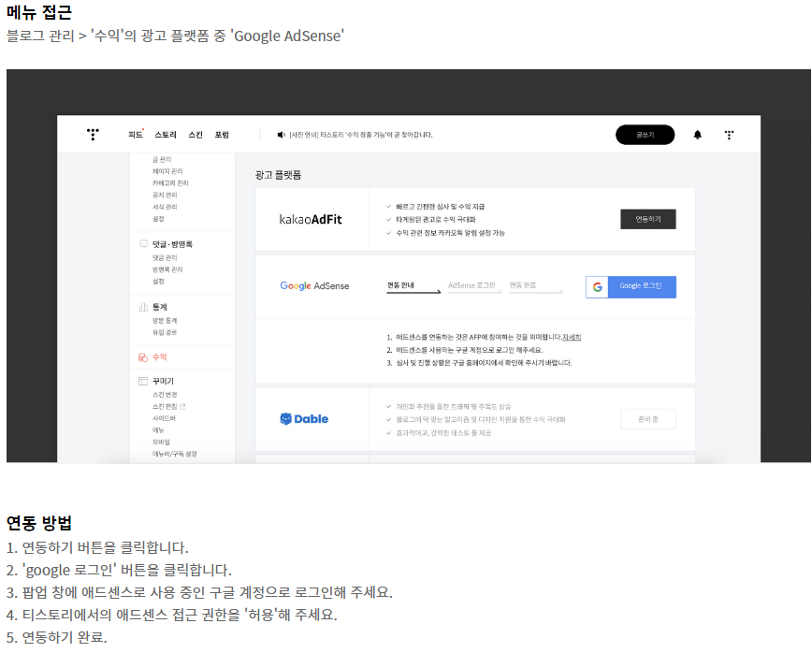Open 유입 경로 in the sidebar
The width and height of the screenshot is (812, 653).
point(165,332)
